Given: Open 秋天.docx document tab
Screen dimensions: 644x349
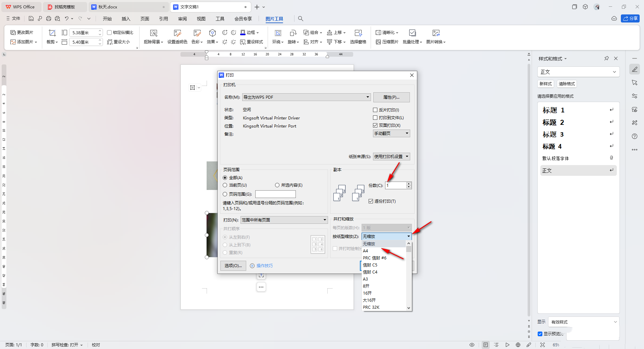Looking at the screenshot, I should pos(128,7).
